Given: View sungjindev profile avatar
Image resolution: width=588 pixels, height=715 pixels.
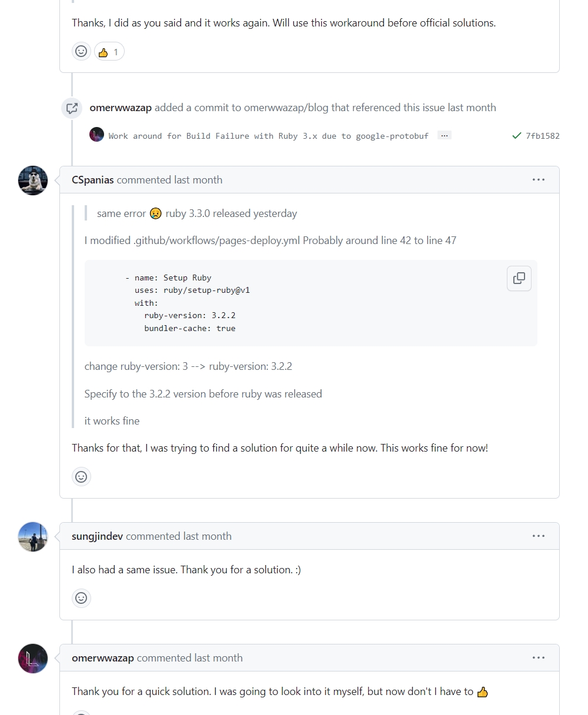Looking at the screenshot, I should tap(33, 536).
